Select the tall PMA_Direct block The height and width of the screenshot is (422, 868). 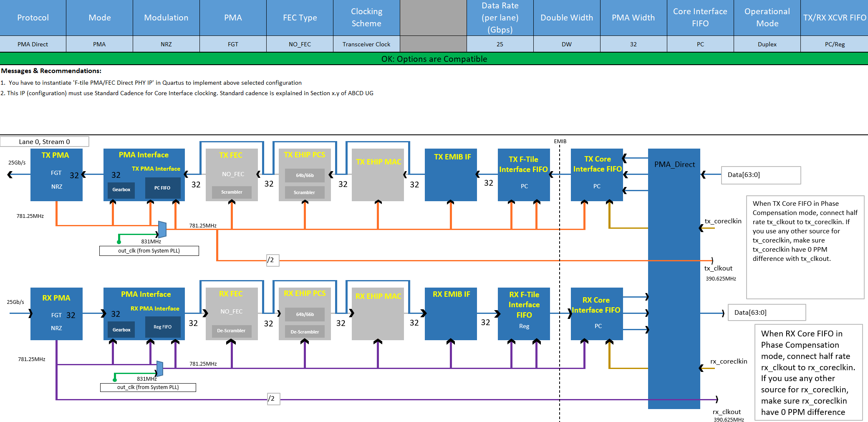674,278
